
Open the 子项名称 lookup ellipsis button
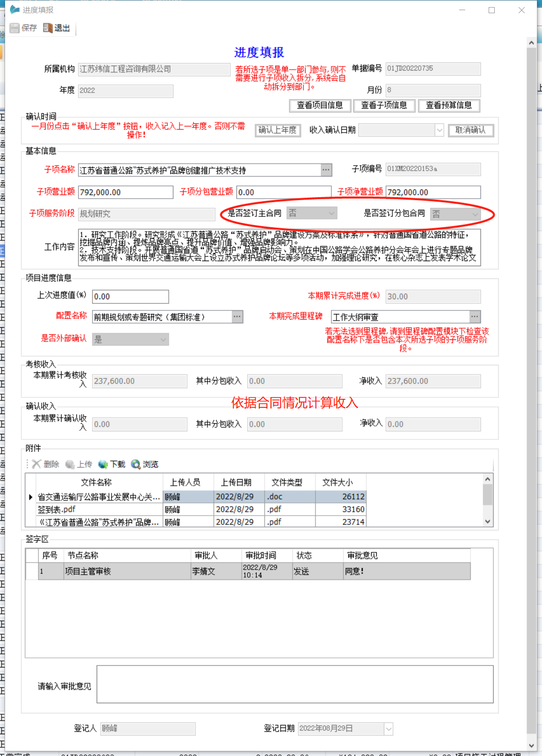pyautogui.click(x=326, y=169)
